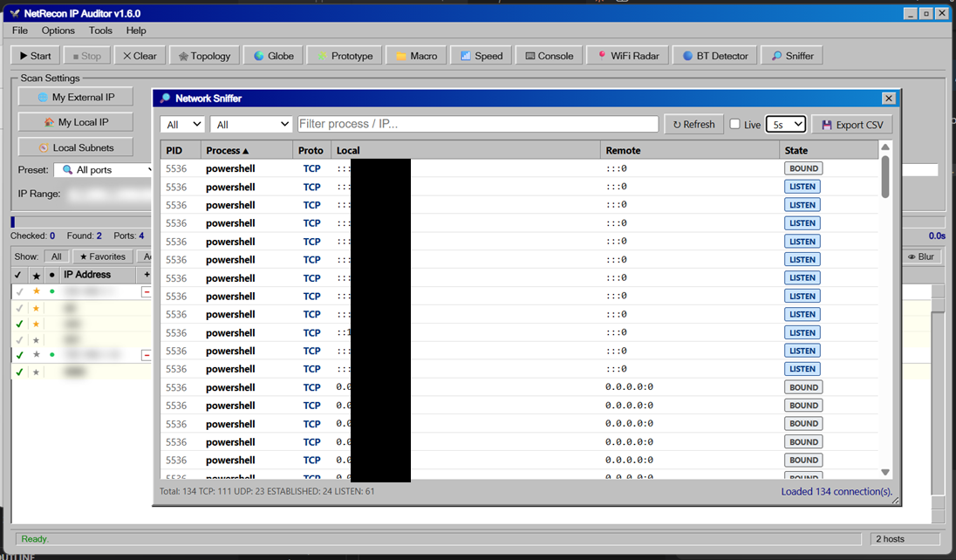Open the BT Detector

[714, 56]
